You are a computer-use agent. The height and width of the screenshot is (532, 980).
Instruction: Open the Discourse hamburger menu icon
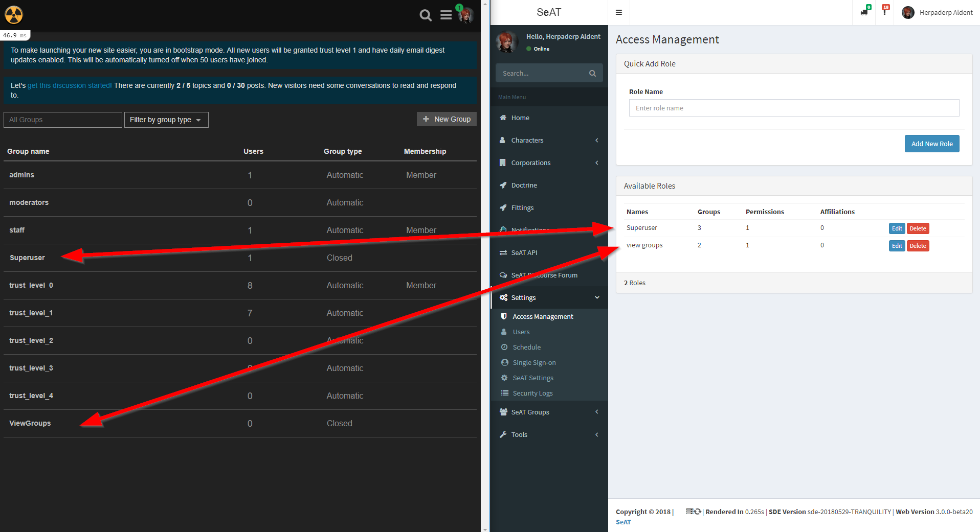[446, 15]
